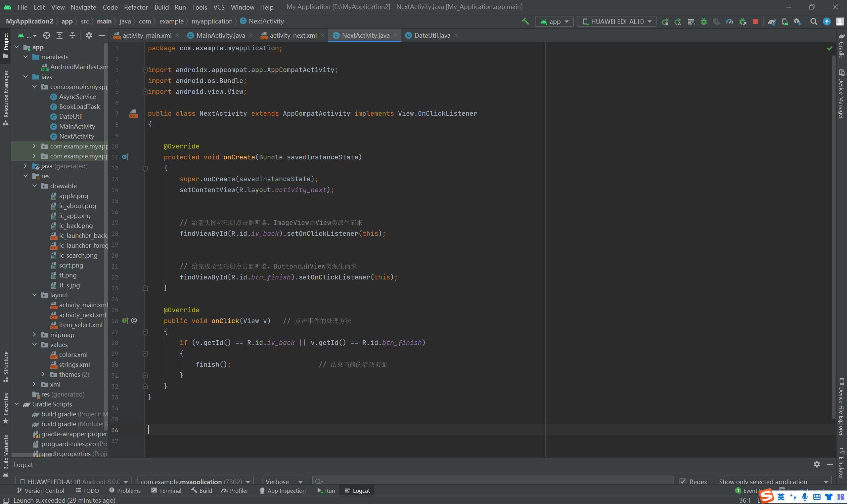Open Logcat panel settings gear
Screen dimensions: 847x504
pyautogui.click(x=817, y=464)
